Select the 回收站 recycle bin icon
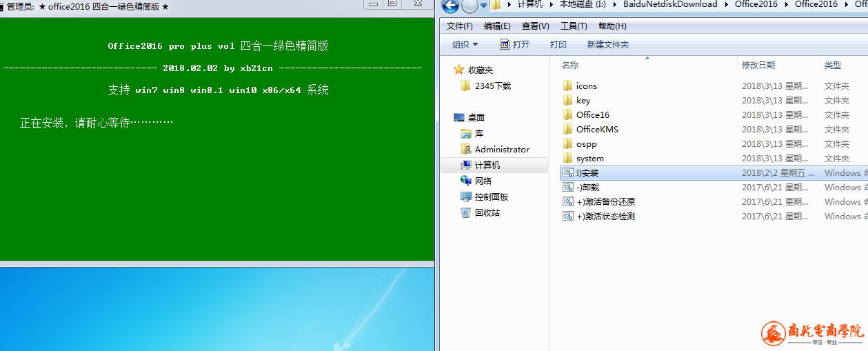This screenshot has width=868, height=351. tap(465, 213)
